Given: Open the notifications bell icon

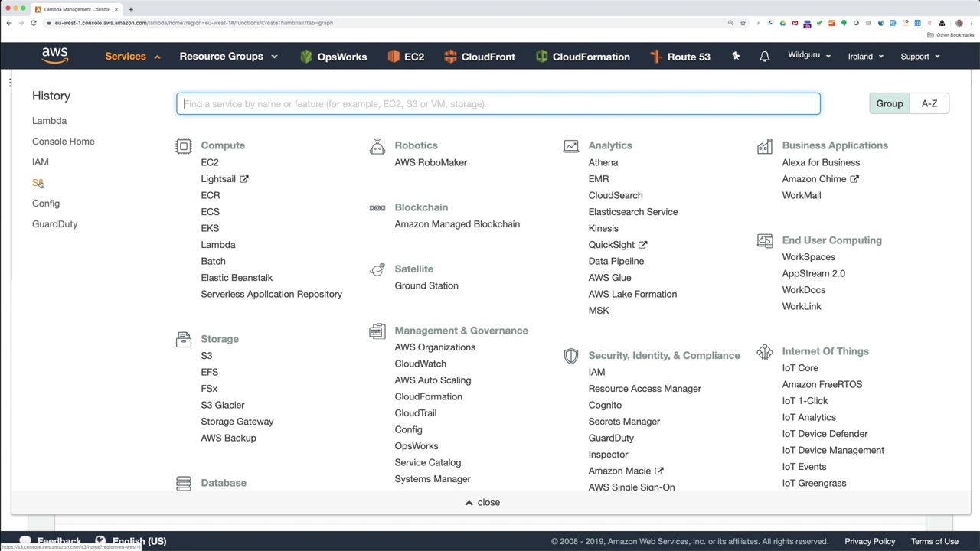Looking at the screenshot, I should pyautogui.click(x=764, y=57).
